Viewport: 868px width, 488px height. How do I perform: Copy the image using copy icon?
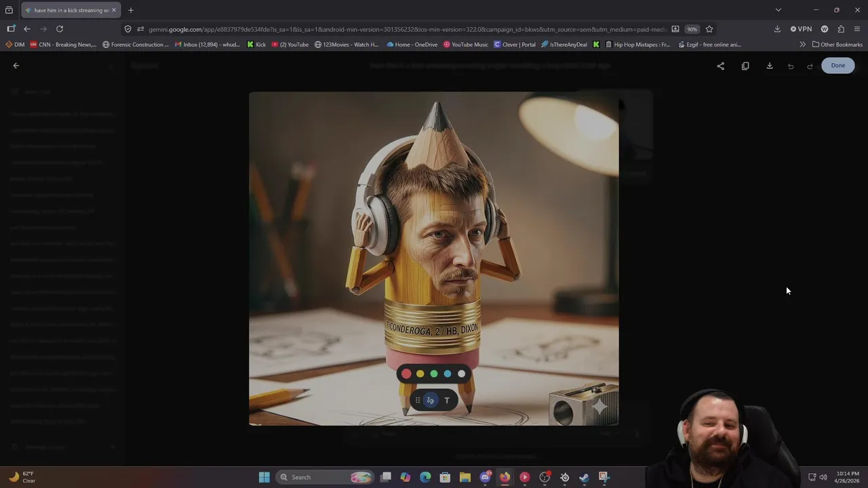745,66
